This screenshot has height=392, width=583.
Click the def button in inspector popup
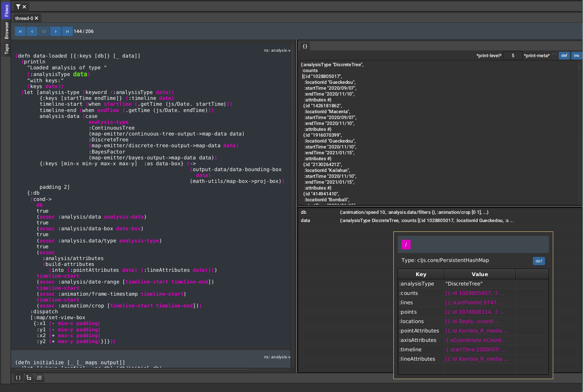click(539, 261)
